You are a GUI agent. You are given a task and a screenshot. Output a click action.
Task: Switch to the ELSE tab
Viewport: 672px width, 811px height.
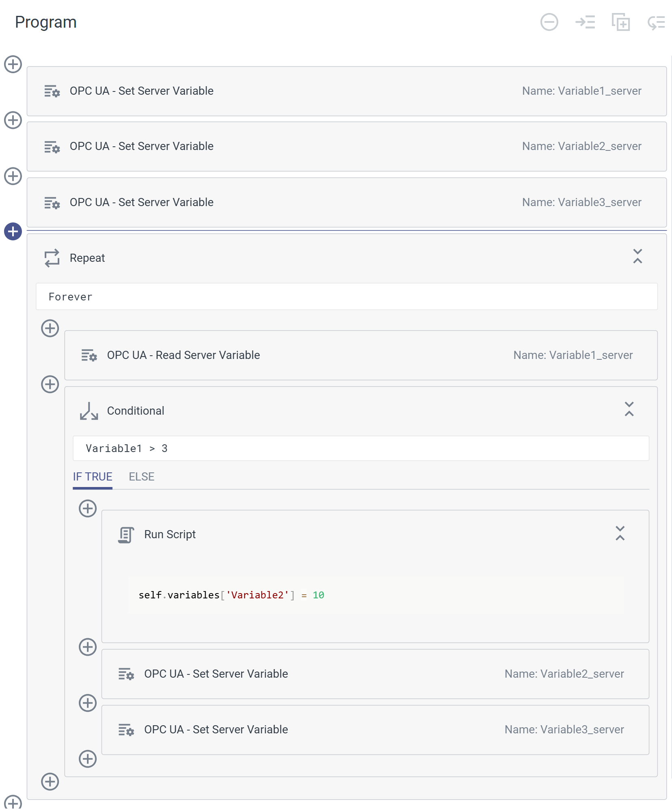[x=141, y=477]
